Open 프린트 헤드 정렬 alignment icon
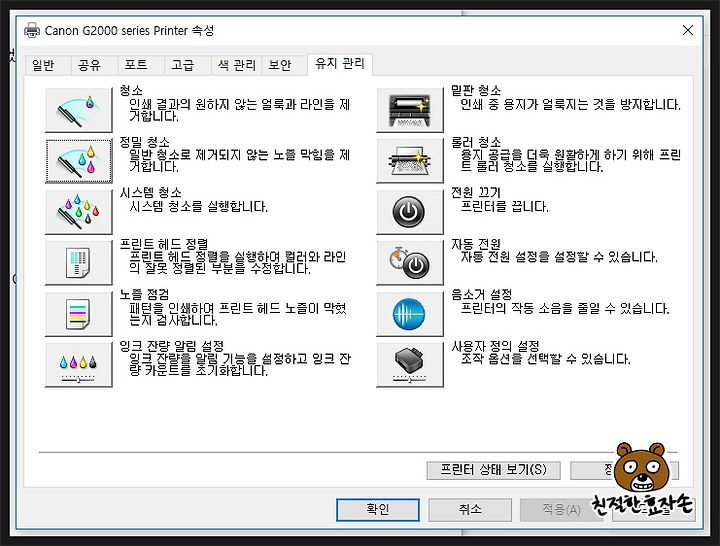720x546 pixels. [79, 263]
